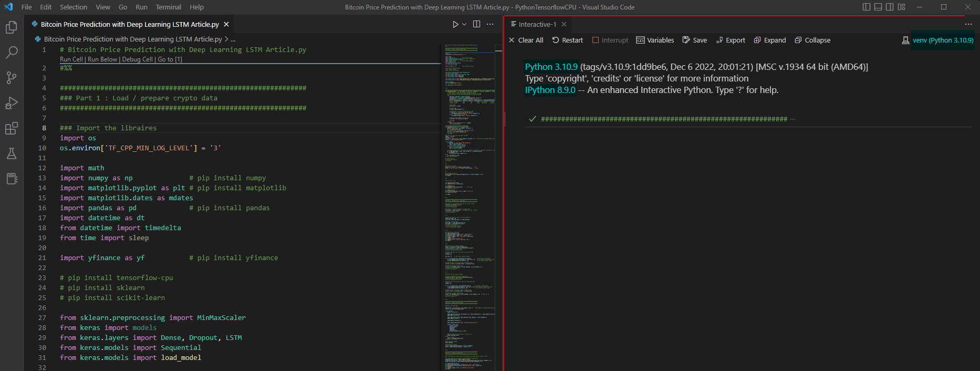Close the Interactive-1 tab
Screen dimensions: 980x371
coord(564,24)
